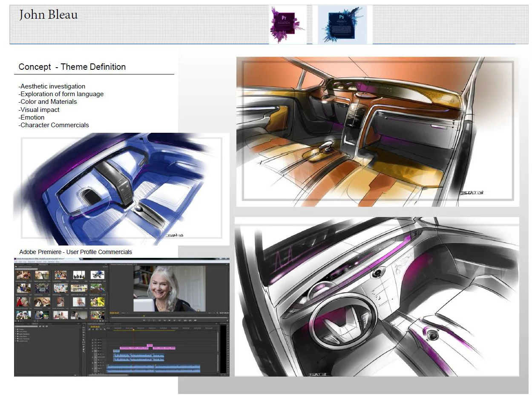
Task: Click "Concept - Theme Definition" heading
Action: click(72, 67)
